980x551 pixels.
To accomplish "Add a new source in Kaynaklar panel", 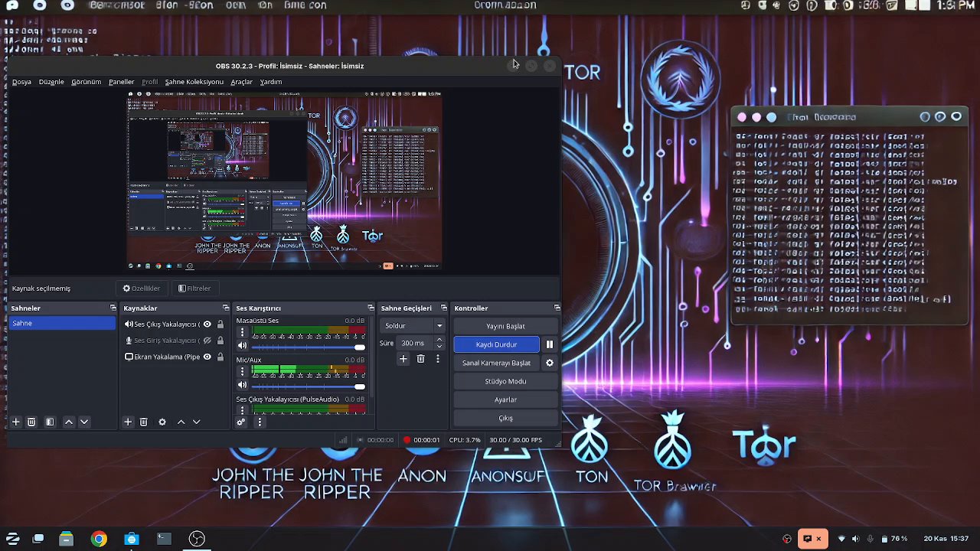I will 128,422.
